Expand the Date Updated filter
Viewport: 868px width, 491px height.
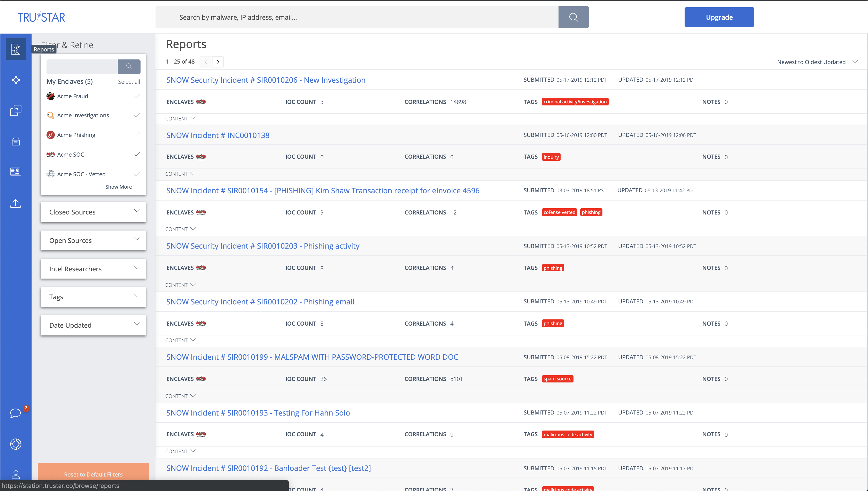tap(93, 325)
